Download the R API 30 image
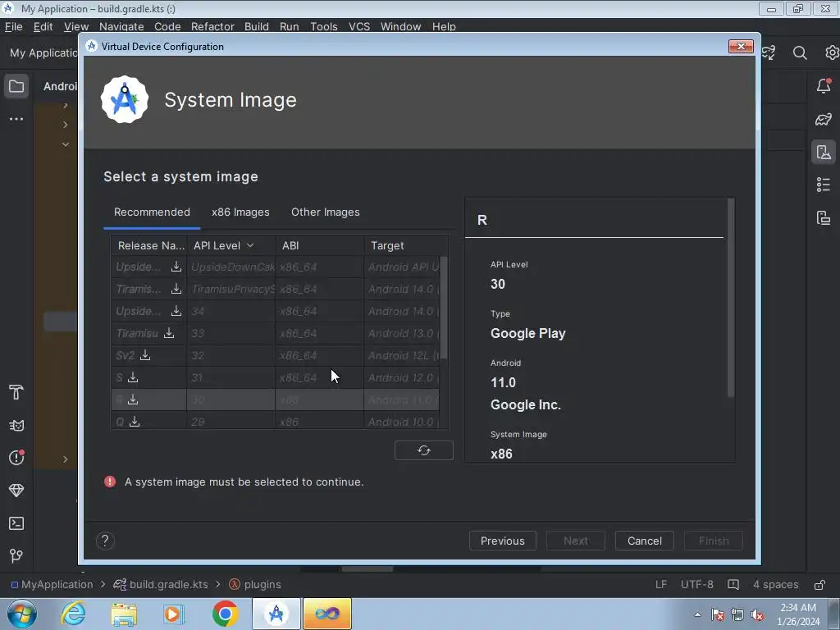Viewport: 840px width, 630px height. pyautogui.click(x=133, y=399)
